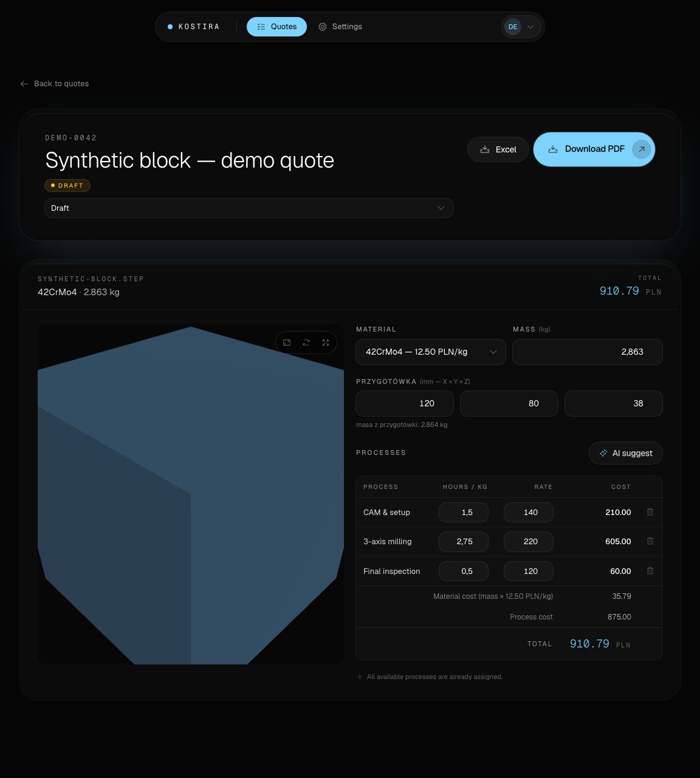Click the quote ID DEMO-0042
700x778 pixels.
coord(71,138)
